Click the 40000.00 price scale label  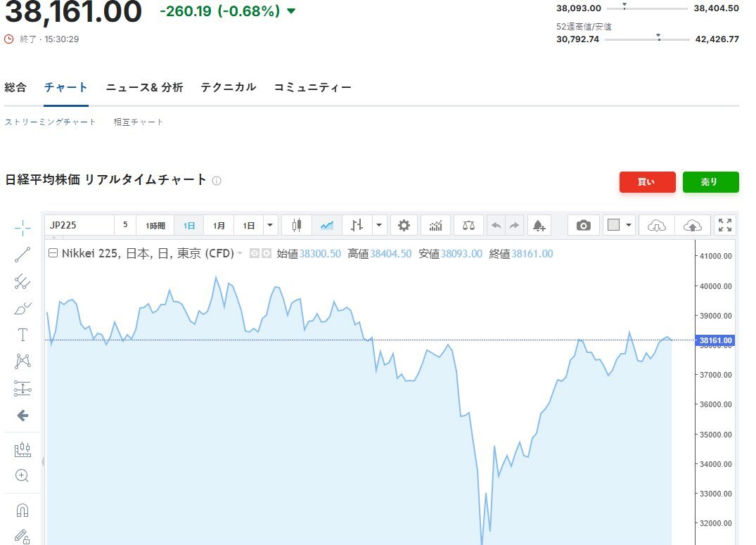(x=715, y=286)
